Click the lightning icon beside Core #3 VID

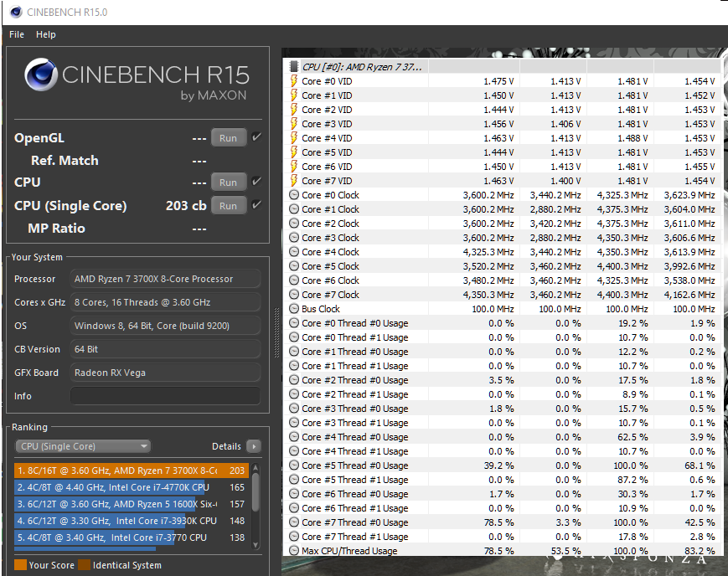tap(294, 124)
